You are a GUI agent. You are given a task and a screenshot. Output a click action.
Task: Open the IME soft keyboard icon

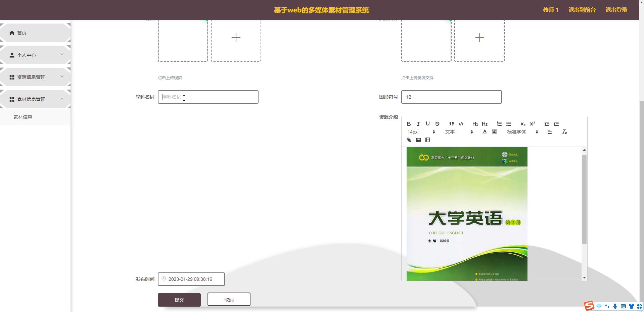click(x=623, y=306)
